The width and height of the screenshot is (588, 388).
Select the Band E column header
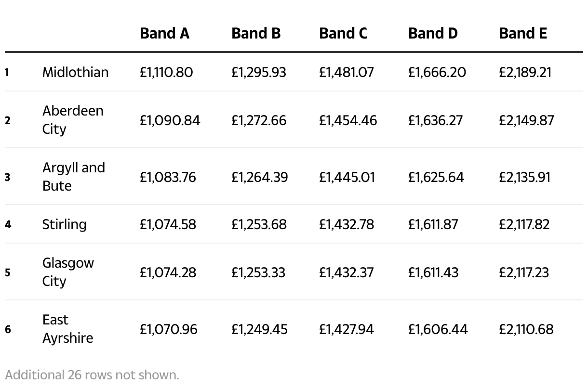[523, 33]
